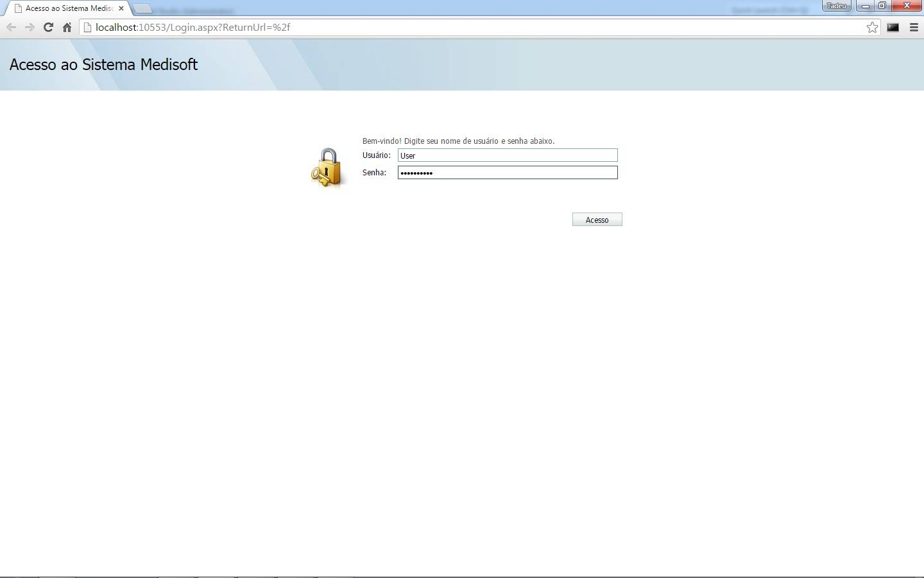Open the Chrome hamburger menu
The height and width of the screenshot is (578, 924).
914,27
